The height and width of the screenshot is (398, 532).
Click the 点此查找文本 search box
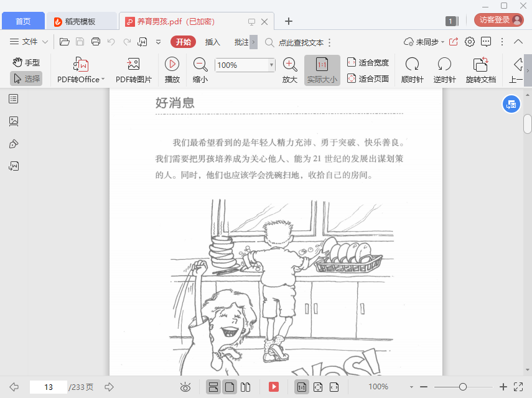[x=301, y=43]
